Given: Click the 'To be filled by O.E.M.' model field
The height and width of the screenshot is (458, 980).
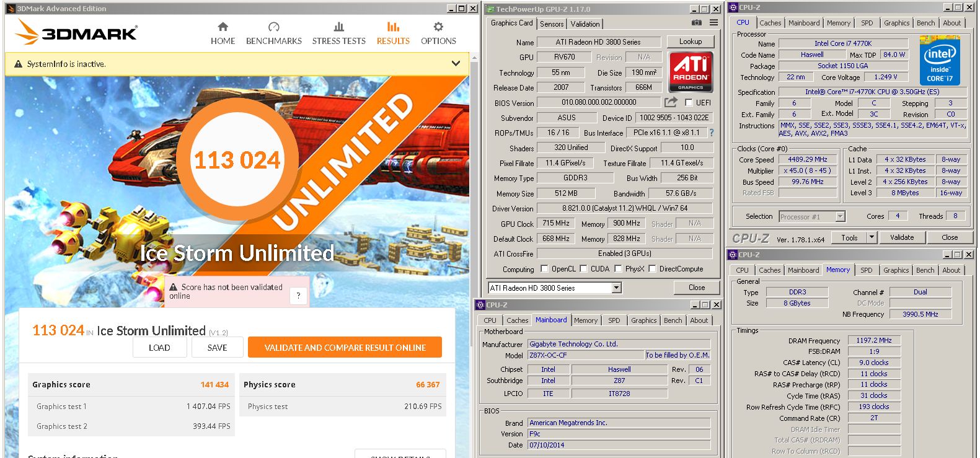Looking at the screenshot, I should click(678, 355).
